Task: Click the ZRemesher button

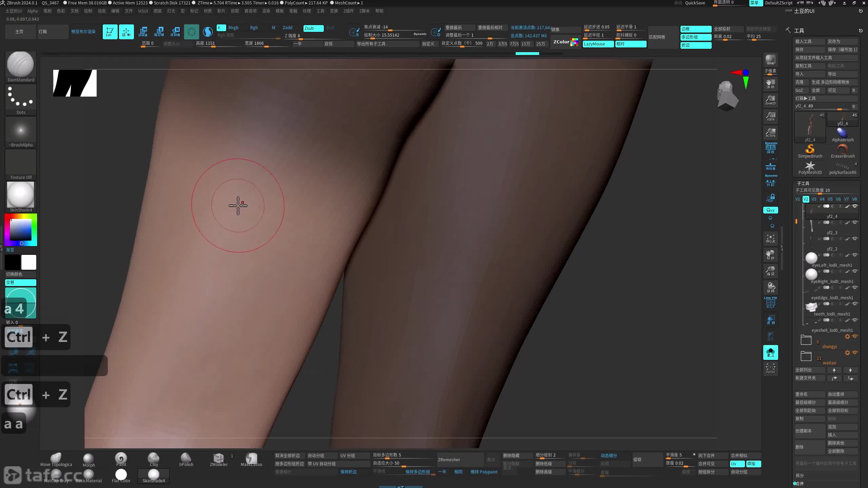Action: tap(460, 460)
